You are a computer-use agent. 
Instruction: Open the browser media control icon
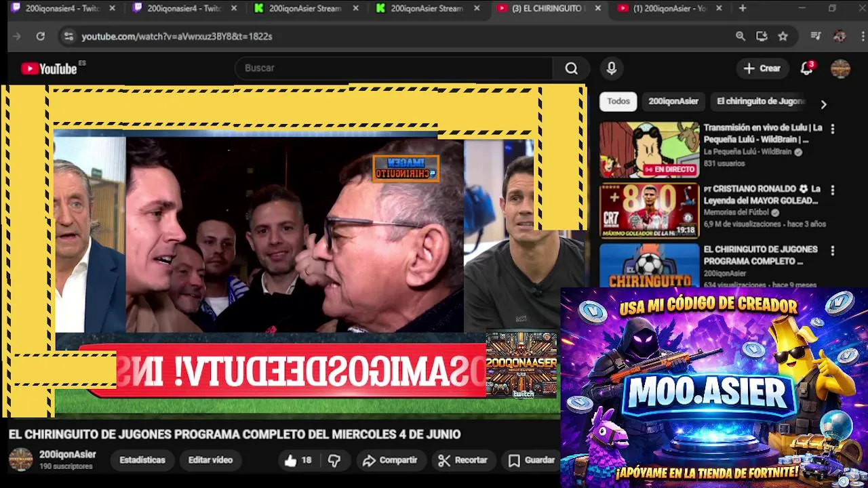816,37
